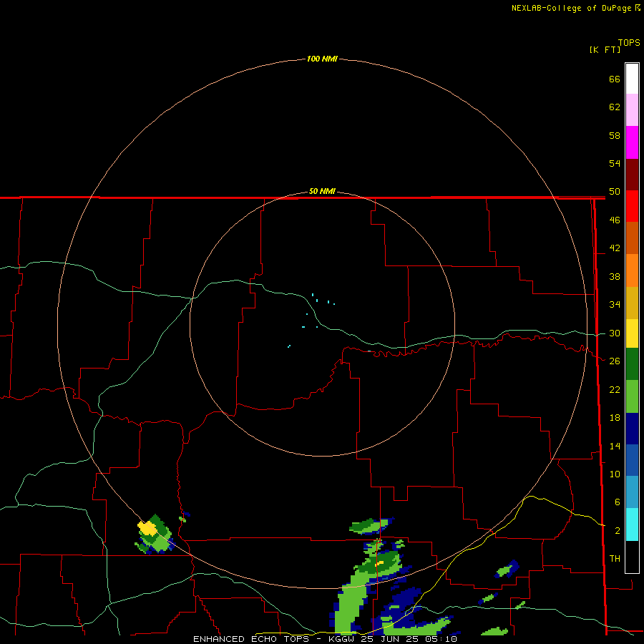This screenshot has width=644, height=644.
Task: Click the white swatch in the tops legend
Action: click(x=632, y=79)
